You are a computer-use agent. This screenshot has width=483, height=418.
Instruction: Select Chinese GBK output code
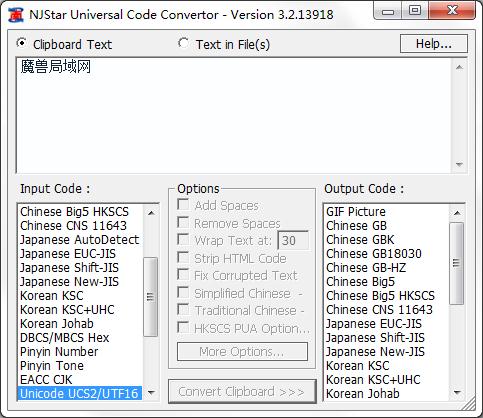(x=387, y=240)
